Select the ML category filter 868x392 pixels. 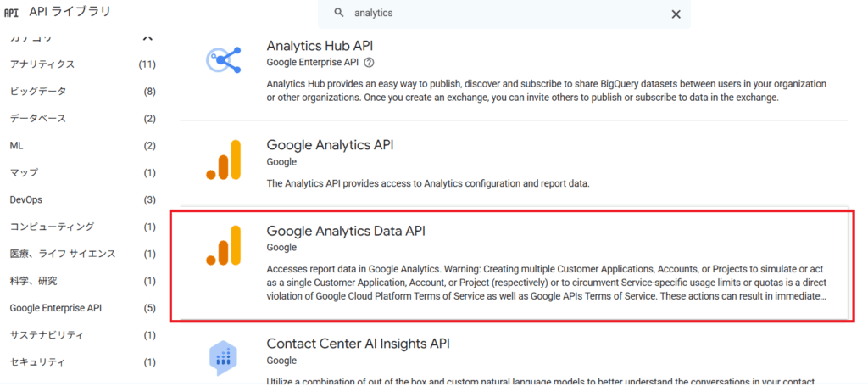point(17,146)
